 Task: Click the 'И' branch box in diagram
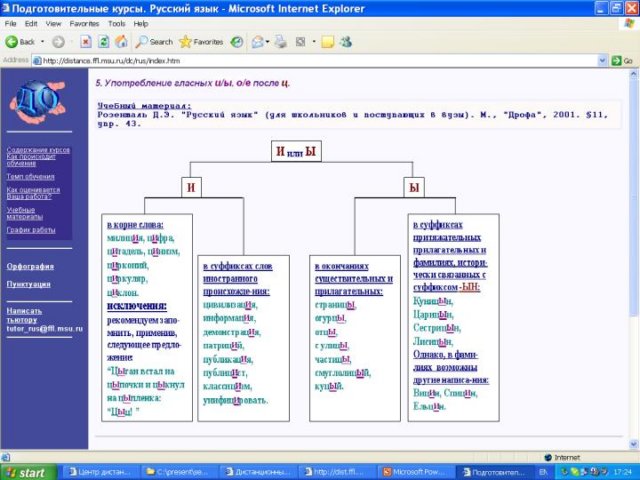191,188
